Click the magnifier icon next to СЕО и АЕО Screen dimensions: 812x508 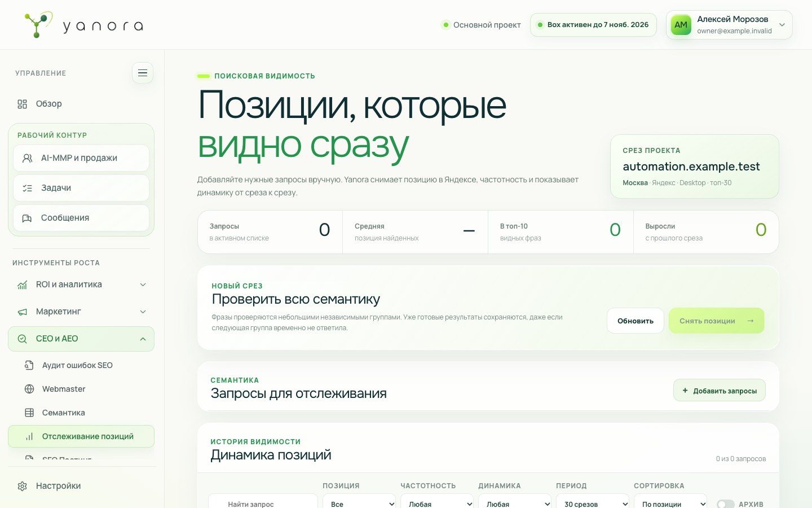tap(23, 339)
